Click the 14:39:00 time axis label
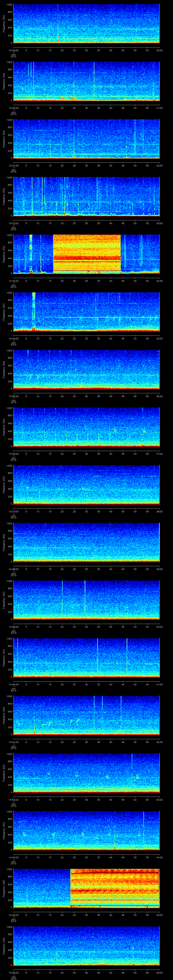Viewport: 173px width, 980px height. pos(13,627)
